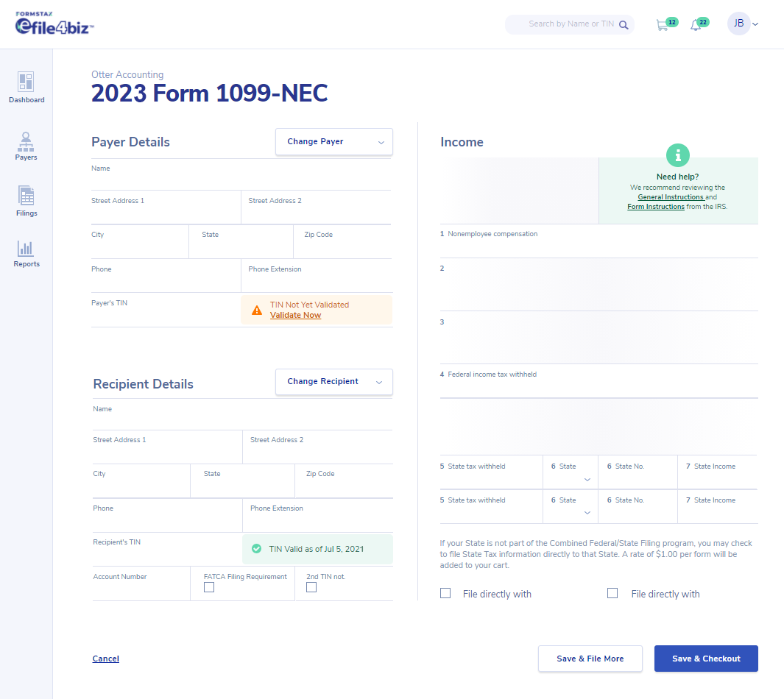View the shopping cart with 12 items
The width and height of the screenshot is (784, 699).
(663, 24)
